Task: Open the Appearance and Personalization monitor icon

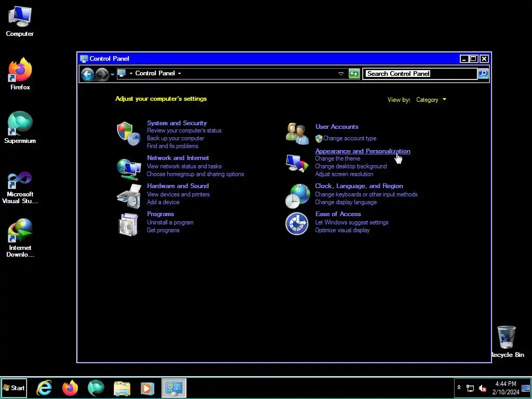Action: pos(297,163)
